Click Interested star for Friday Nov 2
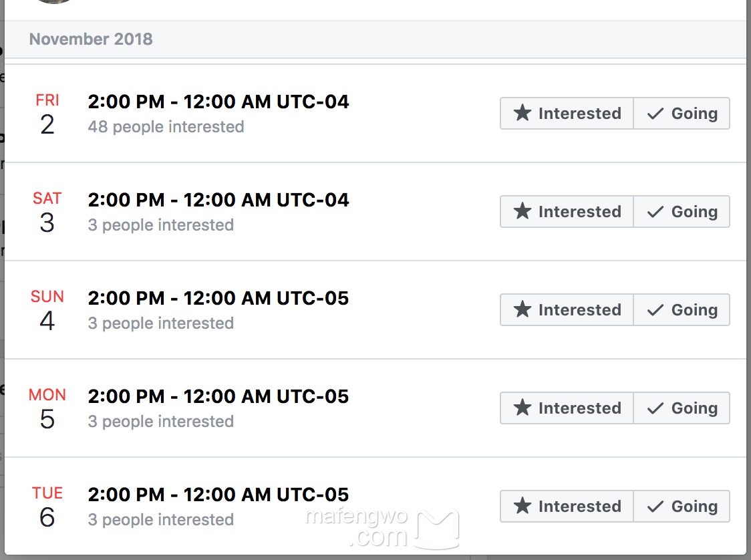The height and width of the screenshot is (560, 751). (567, 114)
